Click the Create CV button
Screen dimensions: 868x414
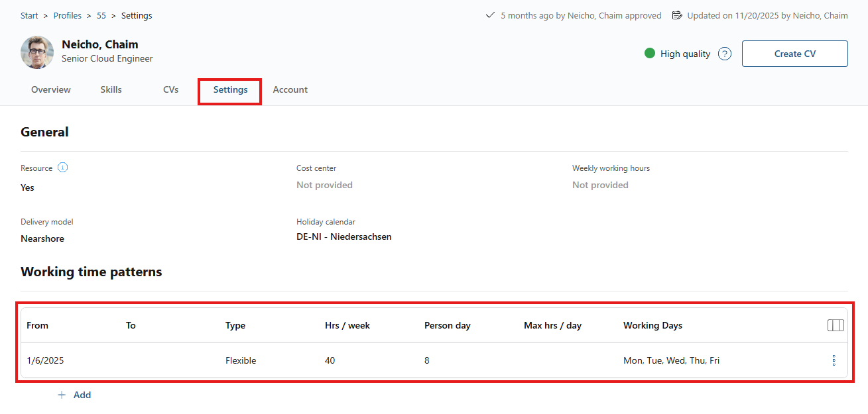click(x=795, y=54)
